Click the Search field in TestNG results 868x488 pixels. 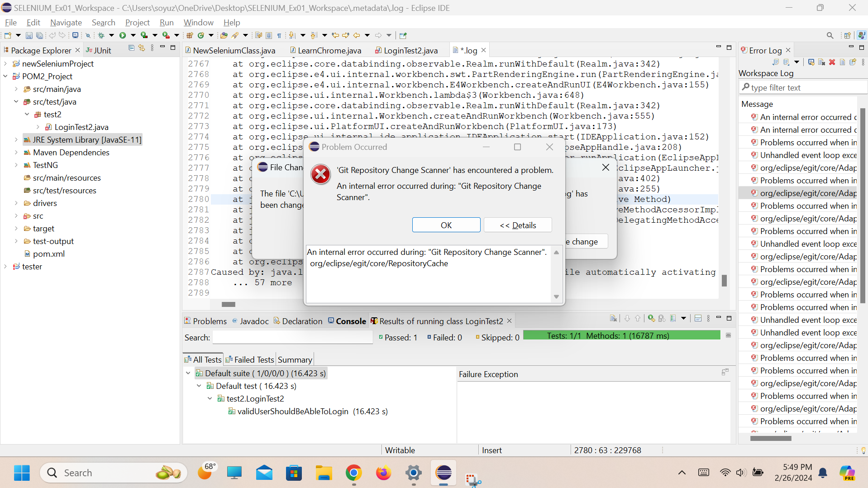coord(292,337)
